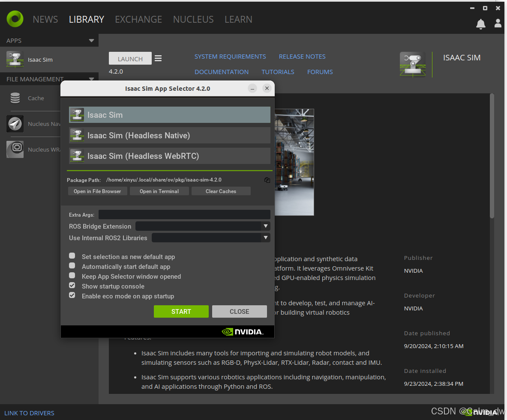The width and height of the screenshot is (507, 420).
Task: Click the package path text
Action: (164, 180)
